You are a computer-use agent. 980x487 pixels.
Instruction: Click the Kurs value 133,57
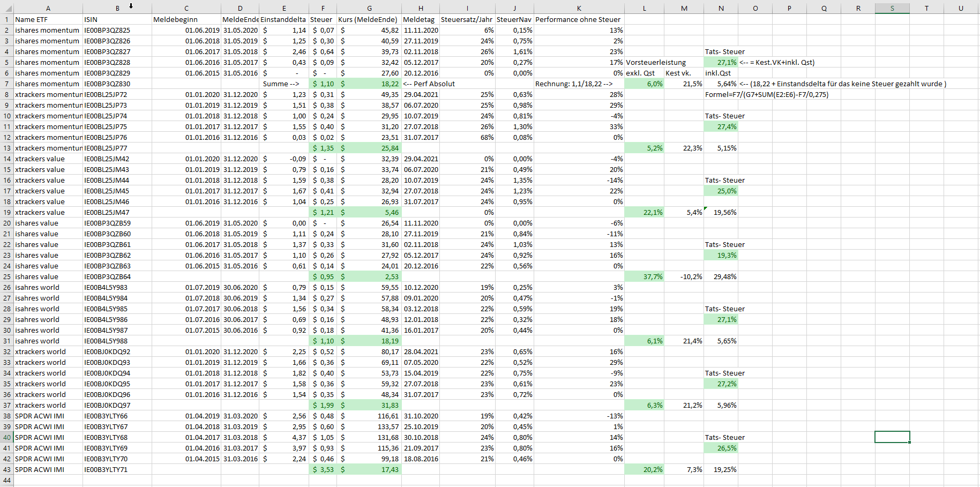coord(369,426)
